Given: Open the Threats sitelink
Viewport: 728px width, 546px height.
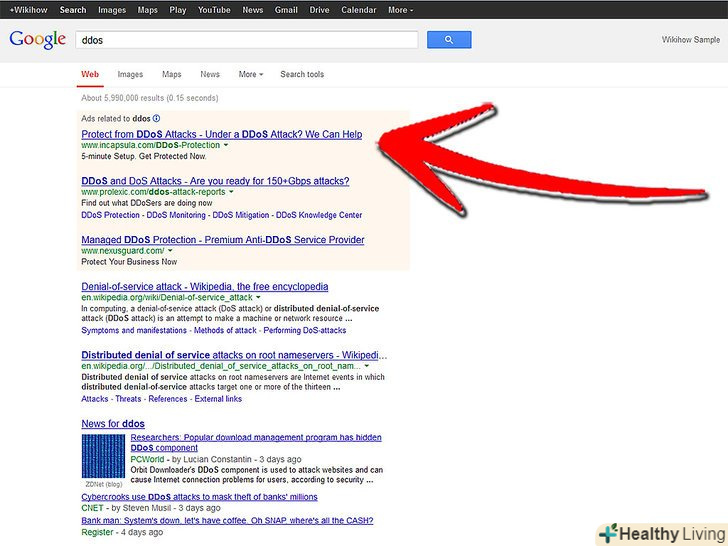Looking at the screenshot, I should (128, 399).
